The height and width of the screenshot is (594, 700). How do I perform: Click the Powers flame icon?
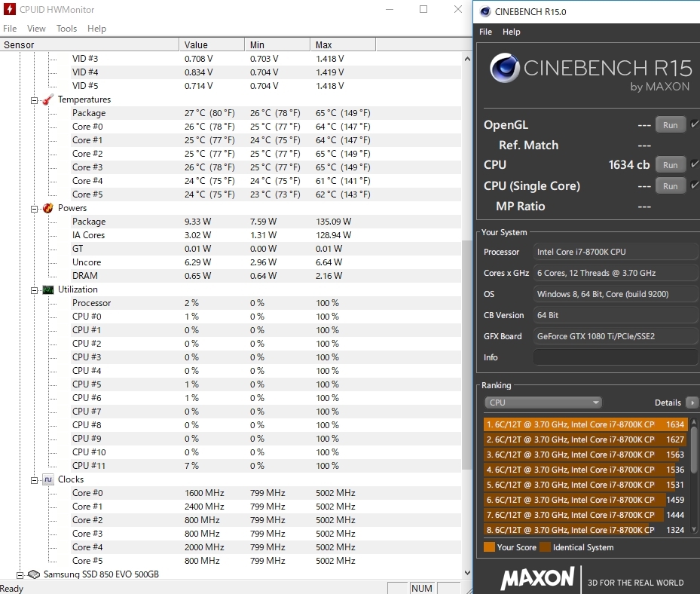pyautogui.click(x=47, y=208)
